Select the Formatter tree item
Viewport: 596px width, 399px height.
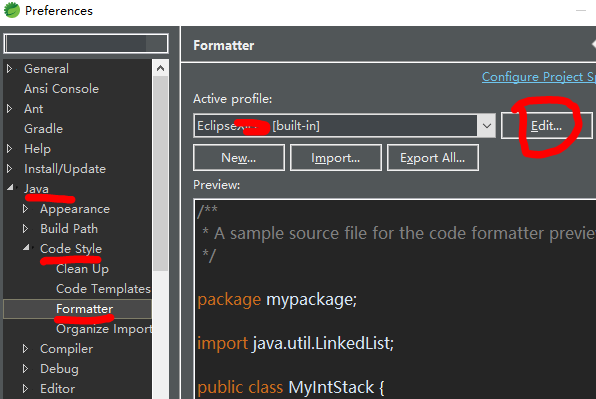(84, 309)
